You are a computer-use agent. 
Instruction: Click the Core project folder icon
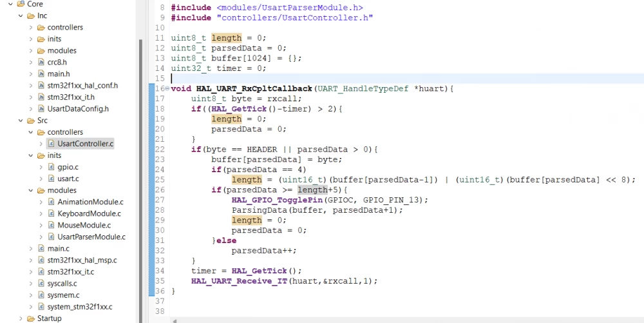pos(20,4)
